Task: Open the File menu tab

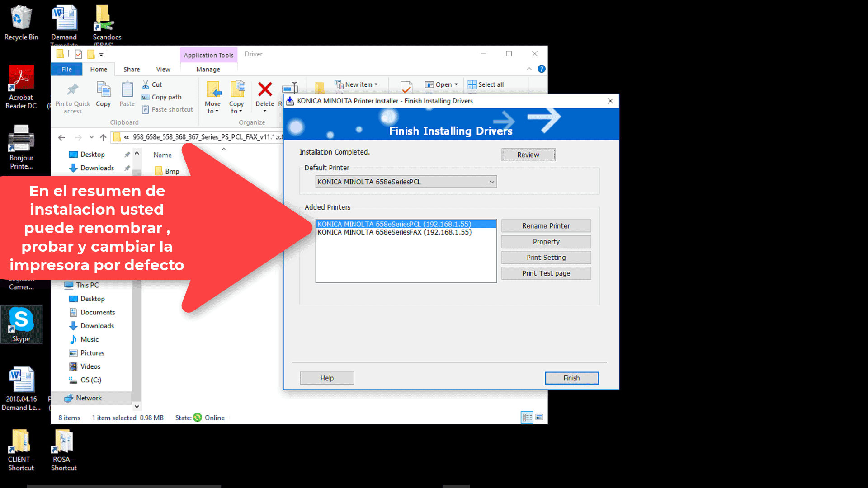Action: tap(66, 69)
